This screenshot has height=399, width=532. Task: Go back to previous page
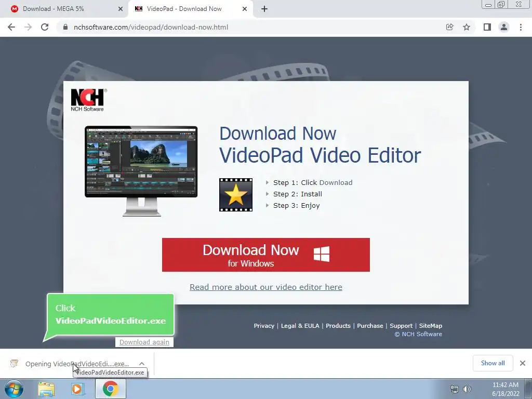tap(11, 27)
